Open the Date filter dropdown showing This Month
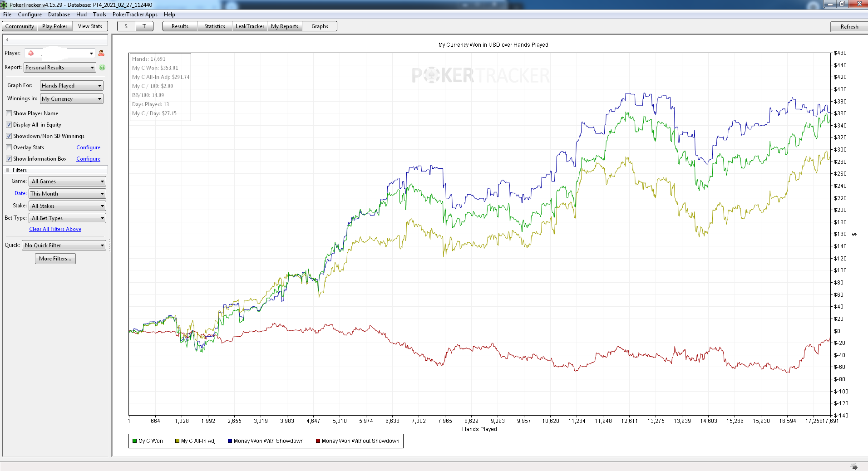Viewport: 868px width, 471px height. point(67,194)
